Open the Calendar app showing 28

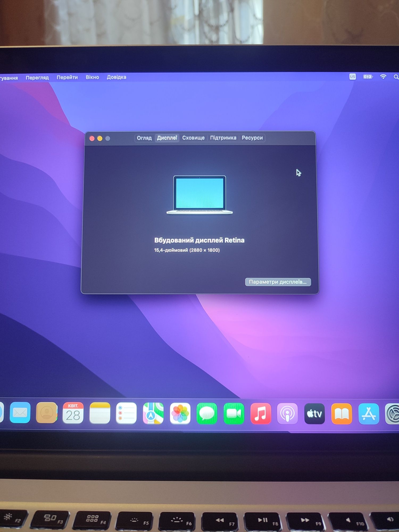pos(73,413)
